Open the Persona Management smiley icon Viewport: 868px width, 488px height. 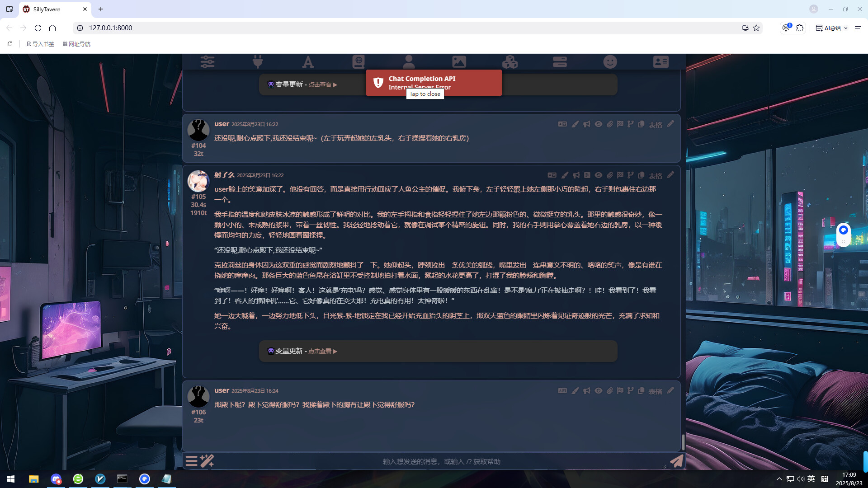click(610, 62)
